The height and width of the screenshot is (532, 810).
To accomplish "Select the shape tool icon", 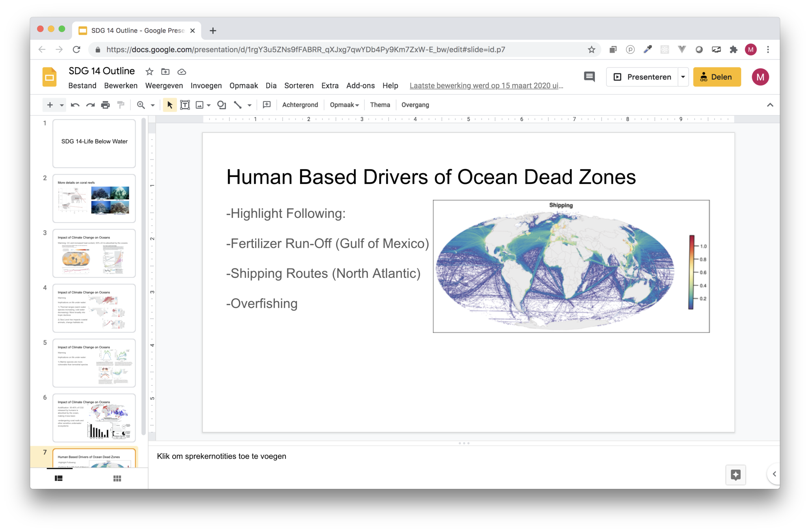I will tap(222, 105).
